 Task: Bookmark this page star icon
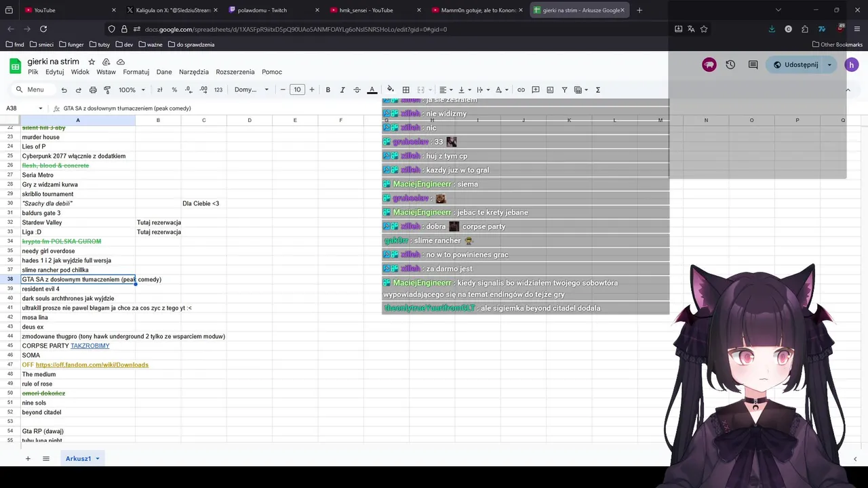[704, 29]
